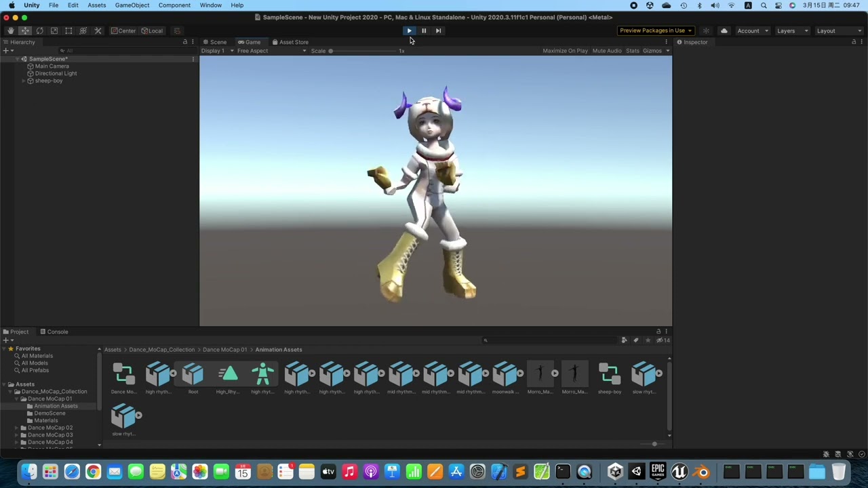This screenshot has height=488, width=868.
Task: Adjust the Game view Scale slider
Action: [363, 51]
